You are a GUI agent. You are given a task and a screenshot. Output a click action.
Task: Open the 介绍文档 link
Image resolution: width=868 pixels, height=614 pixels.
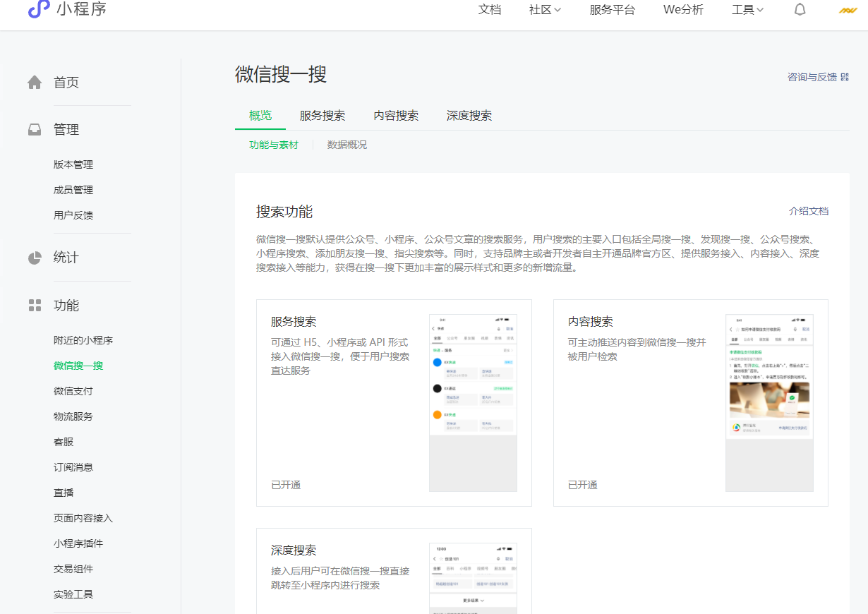pos(809,211)
